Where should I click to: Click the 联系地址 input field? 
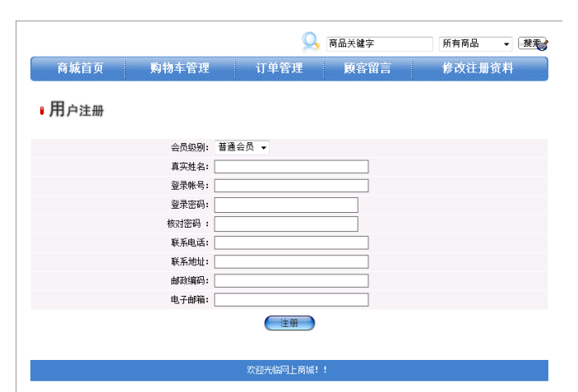[x=291, y=262]
